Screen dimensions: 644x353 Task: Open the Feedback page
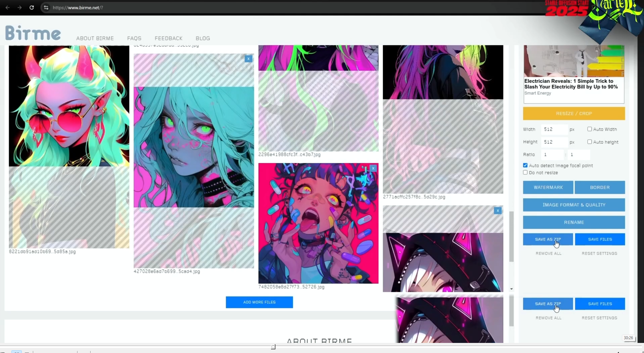coord(168,38)
